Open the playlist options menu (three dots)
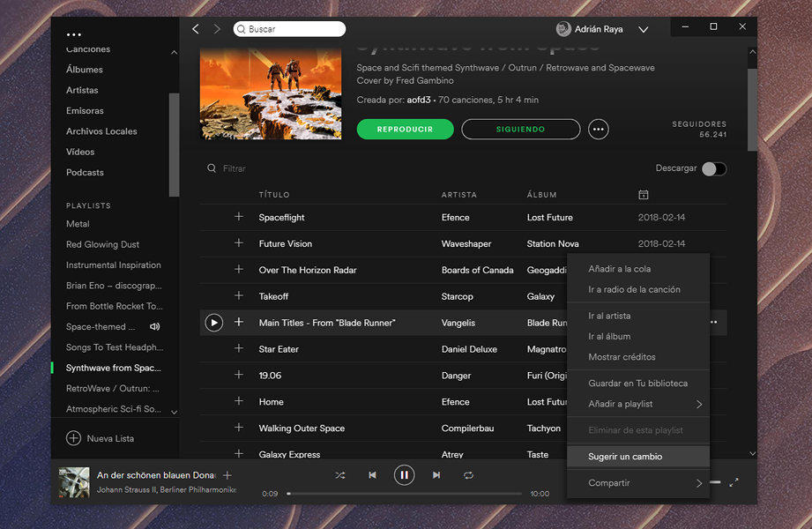The height and width of the screenshot is (529, 812). click(598, 129)
